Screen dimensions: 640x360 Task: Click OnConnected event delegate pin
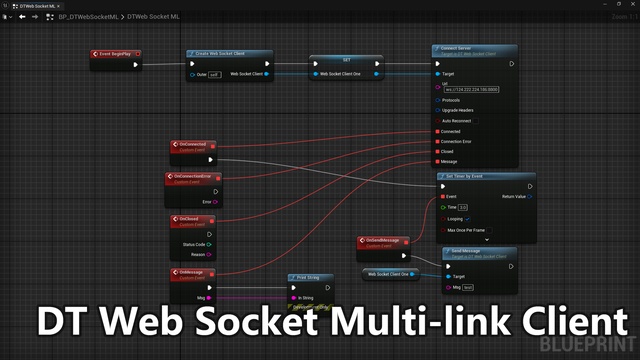[x=213, y=146]
